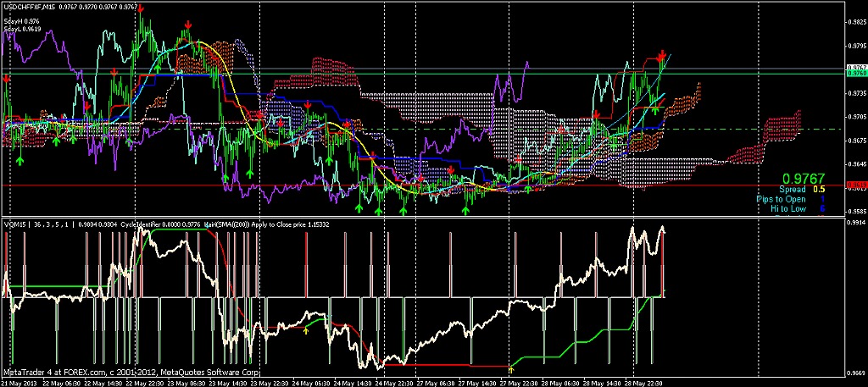Click the large green 0.9767 price readout
This screenshot has height=387, width=868.
pos(804,179)
